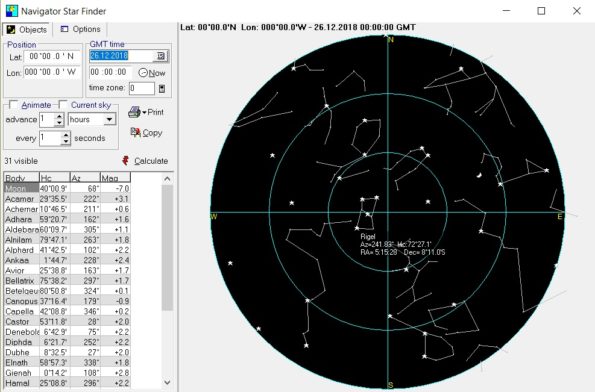Switch to the Options tab
The height and width of the screenshot is (392, 595).
pos(80,29)
